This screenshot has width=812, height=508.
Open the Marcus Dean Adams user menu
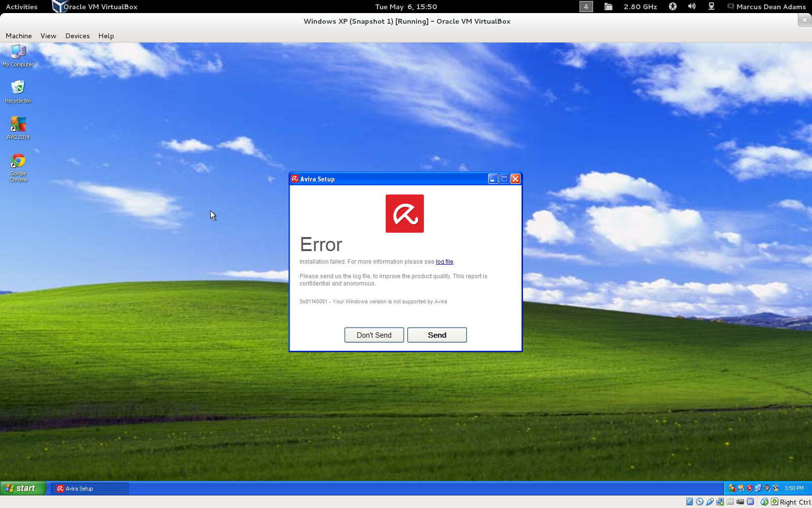[767, 7]
